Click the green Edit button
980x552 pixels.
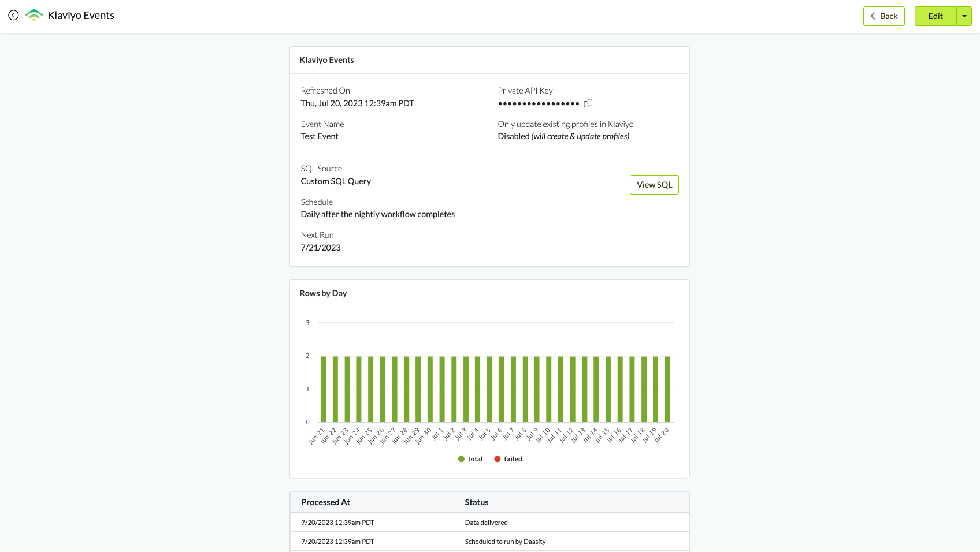935,16
